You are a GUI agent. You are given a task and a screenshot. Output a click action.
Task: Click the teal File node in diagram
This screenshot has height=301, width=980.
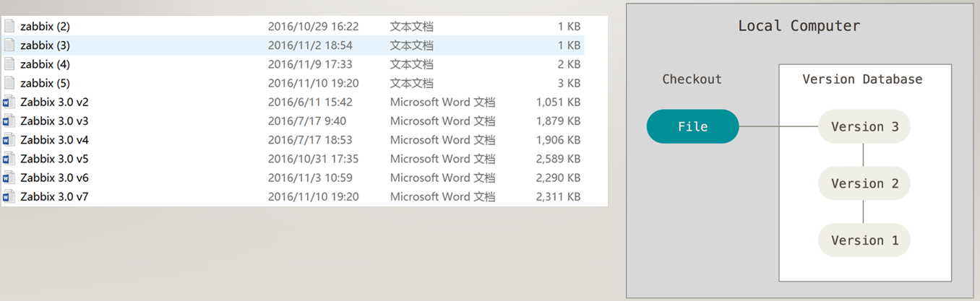692,126
